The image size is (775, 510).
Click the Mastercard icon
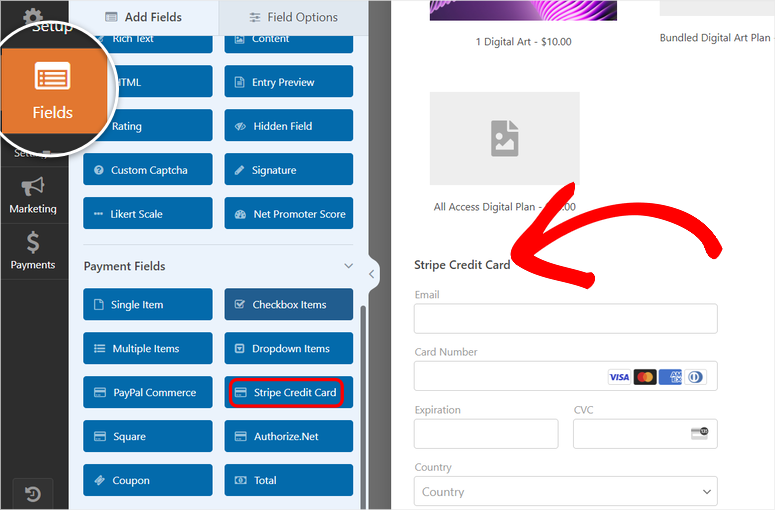coord(645,377)
